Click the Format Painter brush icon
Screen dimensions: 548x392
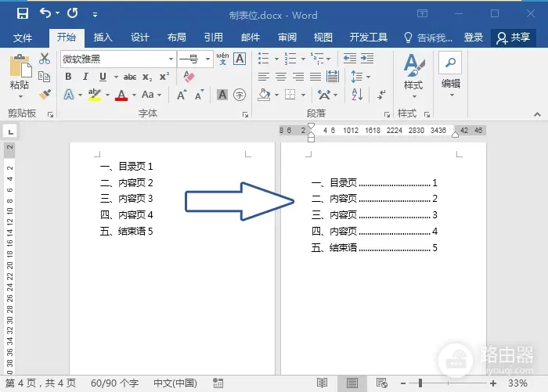point(45,94)
